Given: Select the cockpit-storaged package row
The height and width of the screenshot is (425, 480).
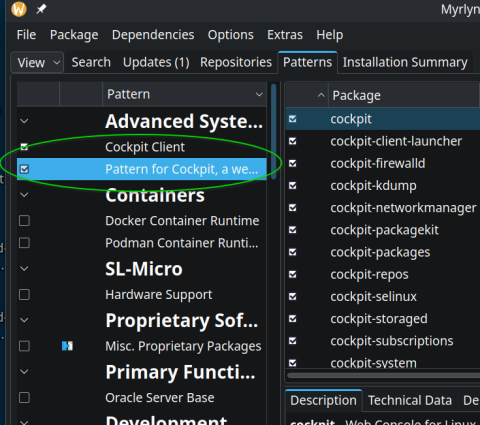Looking at the screenshot, I should (x=383, y=319).
